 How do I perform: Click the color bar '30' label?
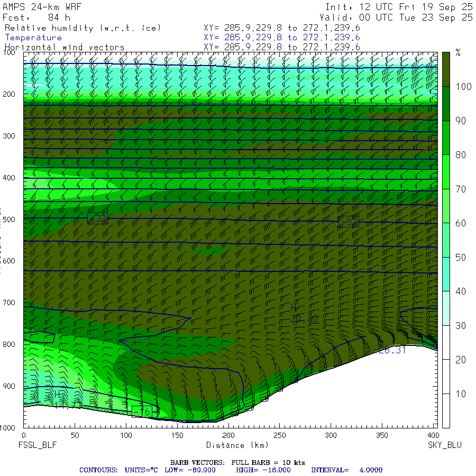(461, 326)
